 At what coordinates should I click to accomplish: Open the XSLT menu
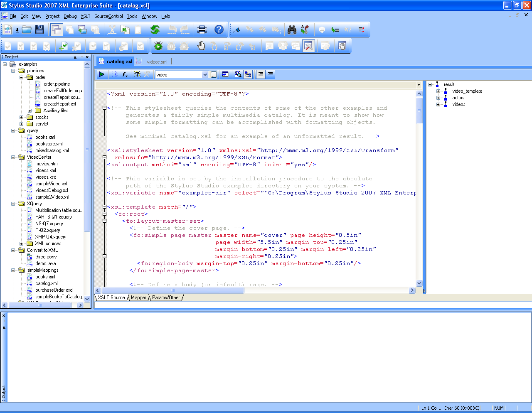click(x=85, y=16)
